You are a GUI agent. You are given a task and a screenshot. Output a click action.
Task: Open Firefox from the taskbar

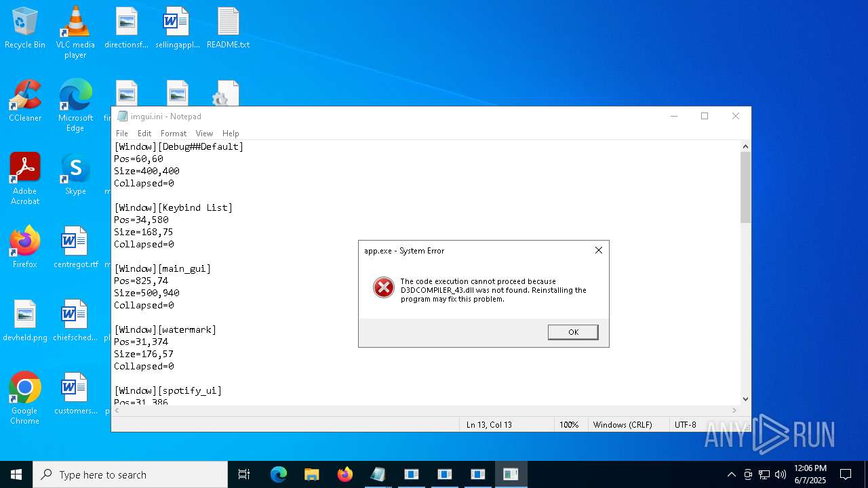[x=345, y=474]
